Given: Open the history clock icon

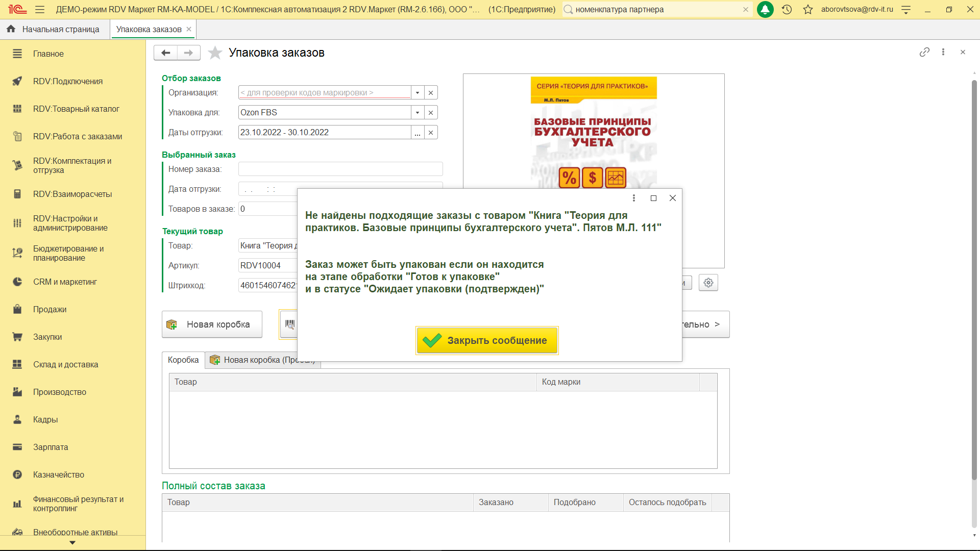Looking at the screenshot, I should pos(787,9).
